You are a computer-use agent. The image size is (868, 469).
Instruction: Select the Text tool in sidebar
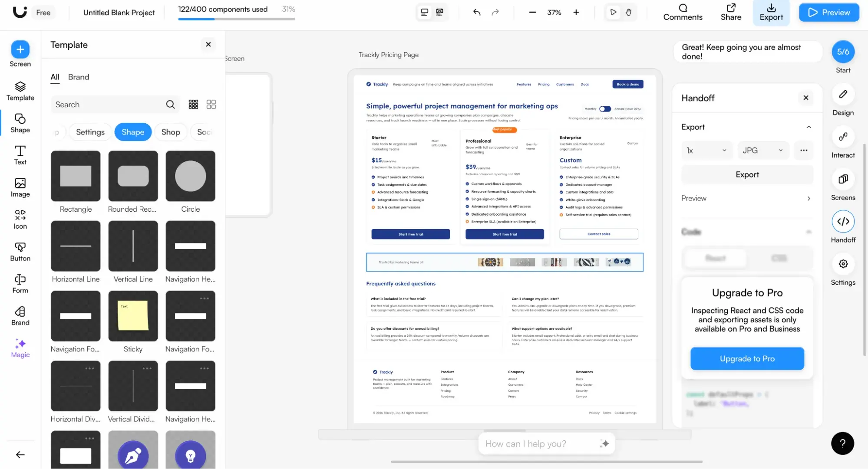click(20, 155)
